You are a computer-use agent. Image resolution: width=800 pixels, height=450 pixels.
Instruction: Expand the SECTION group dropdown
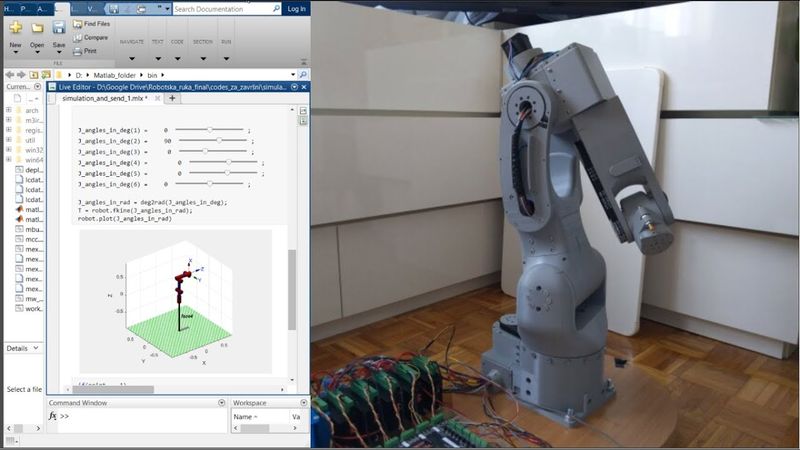pos(203,59)
